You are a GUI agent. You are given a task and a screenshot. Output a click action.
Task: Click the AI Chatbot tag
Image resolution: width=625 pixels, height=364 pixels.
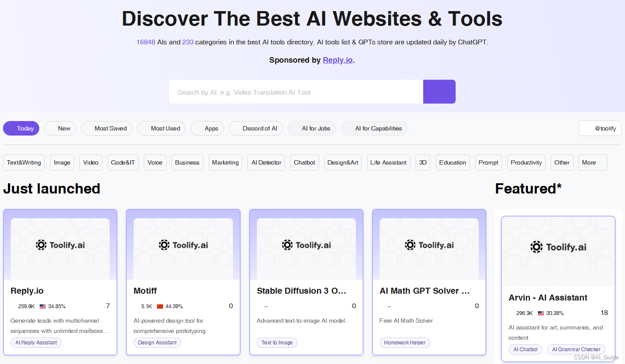pos(526,350)
